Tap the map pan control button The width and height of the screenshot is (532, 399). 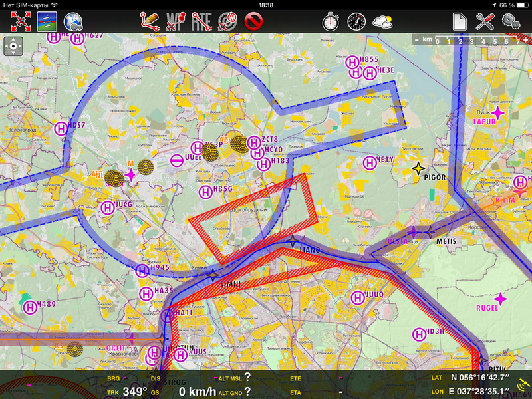(x=13, y=47)
